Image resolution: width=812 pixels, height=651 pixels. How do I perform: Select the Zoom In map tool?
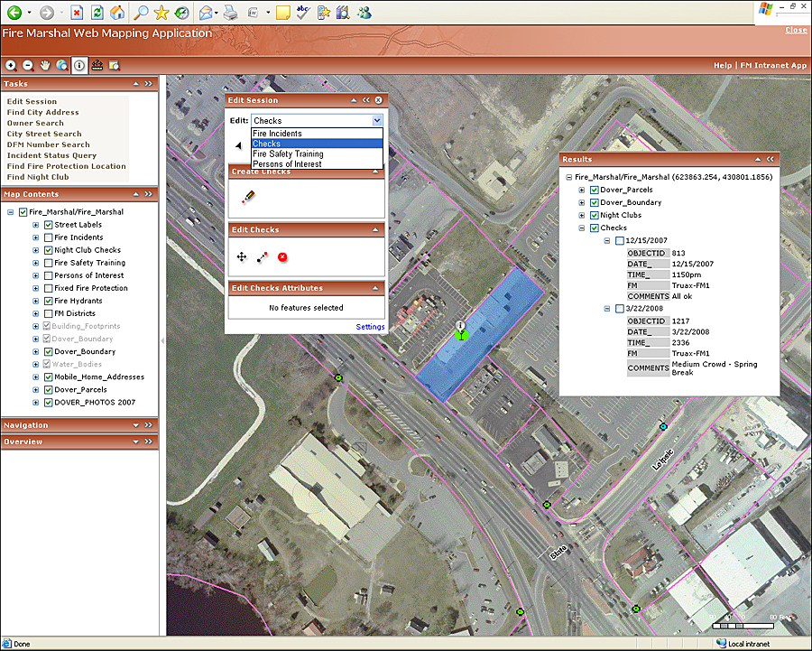point(11,65)
